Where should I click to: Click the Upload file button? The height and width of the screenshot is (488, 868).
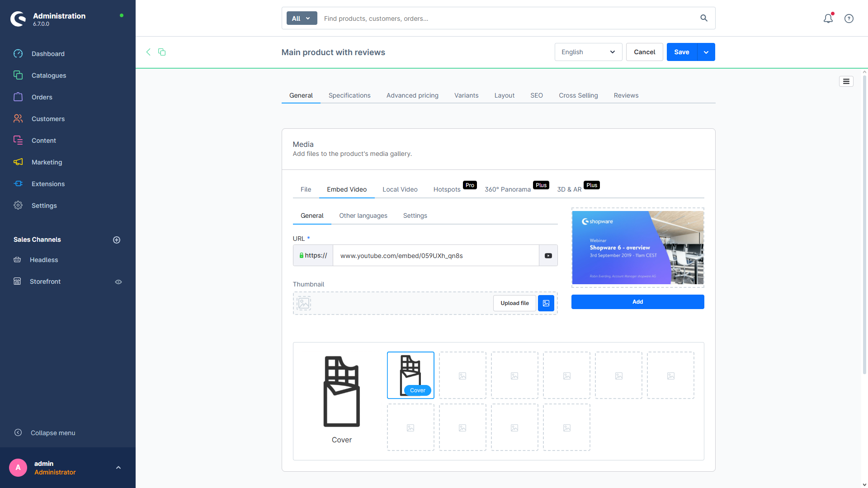point(514,303)
